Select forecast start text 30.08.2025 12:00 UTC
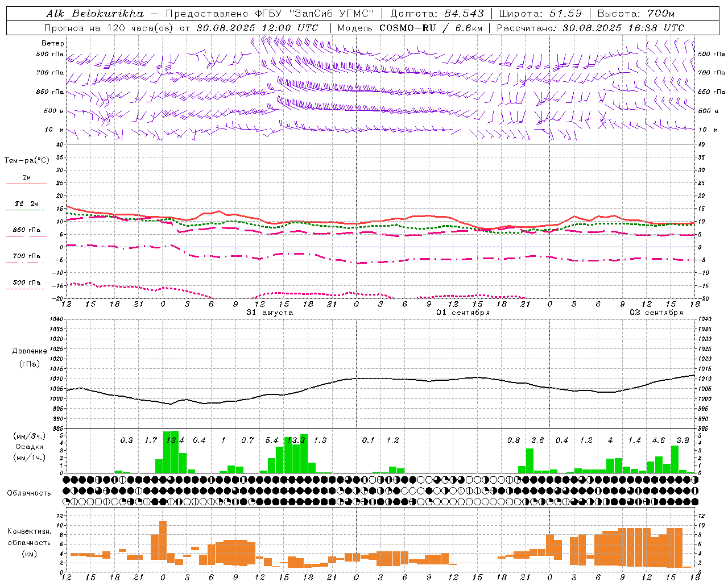Image resolution: width=728 pixels, height=582 pixels. (x=257, y=27)
